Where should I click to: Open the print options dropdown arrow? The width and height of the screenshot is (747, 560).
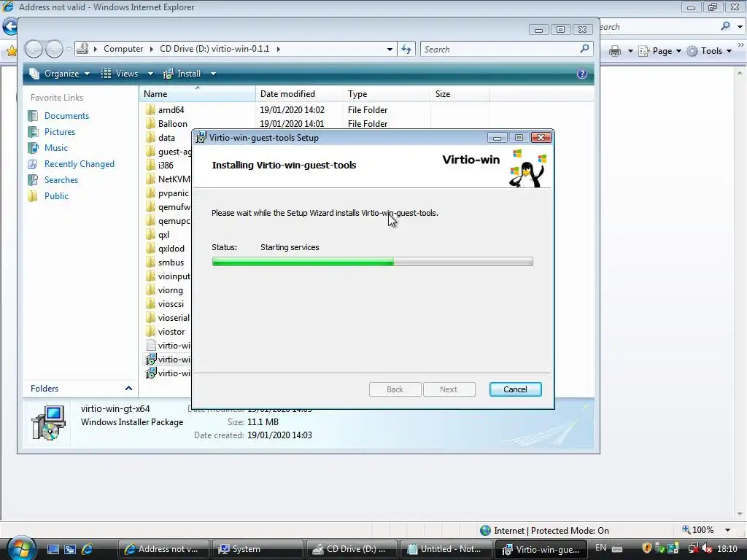630,51
